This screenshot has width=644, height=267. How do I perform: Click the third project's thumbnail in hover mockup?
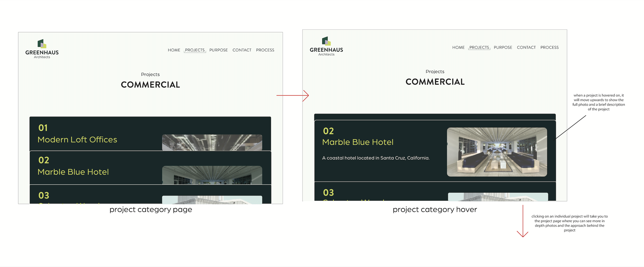click(498, 197)
